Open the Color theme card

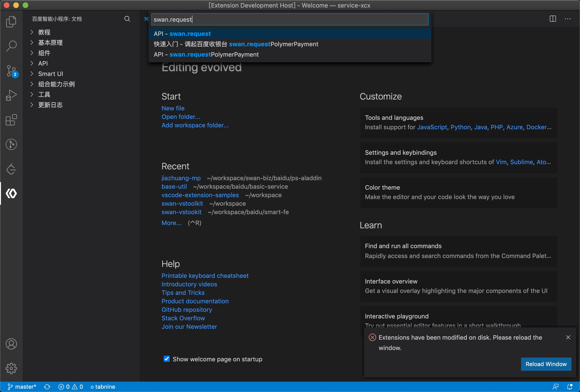coord(459,192)
